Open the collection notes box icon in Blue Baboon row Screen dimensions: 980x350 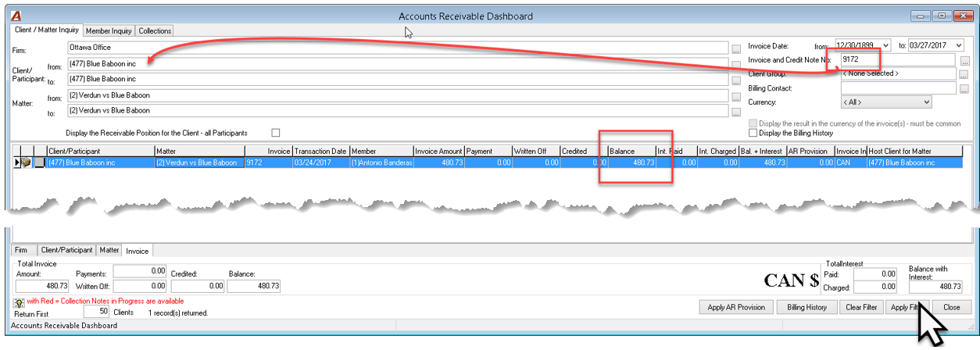27,163
